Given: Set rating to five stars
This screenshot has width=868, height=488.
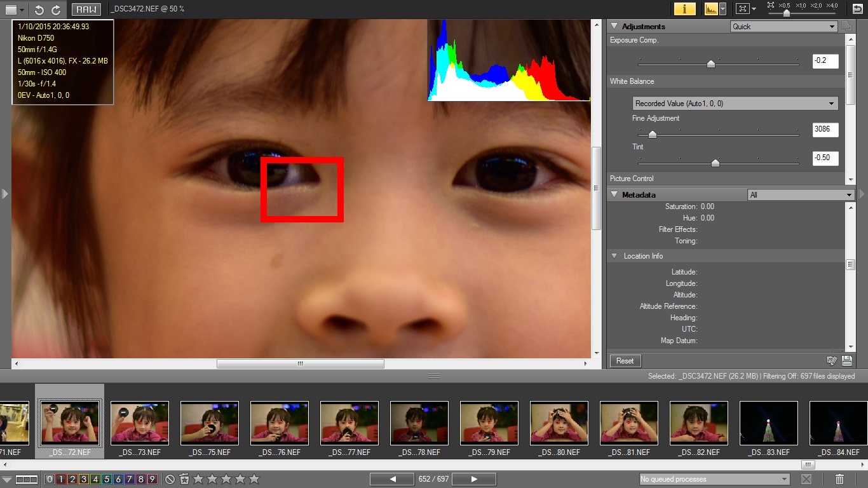Looking at the screenshot, I should pyautogui.click(x=254, y=479).
